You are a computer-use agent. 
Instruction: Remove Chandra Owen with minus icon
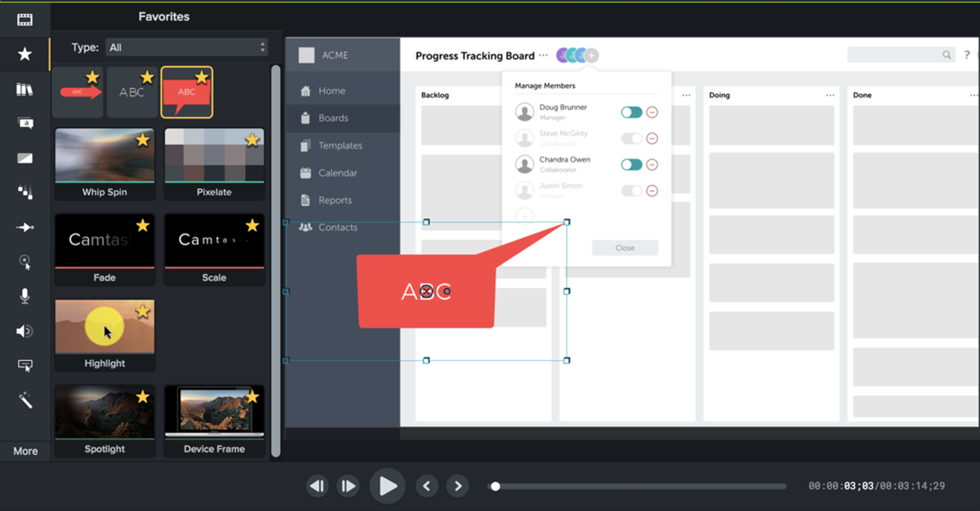click(x=652, y=165)
